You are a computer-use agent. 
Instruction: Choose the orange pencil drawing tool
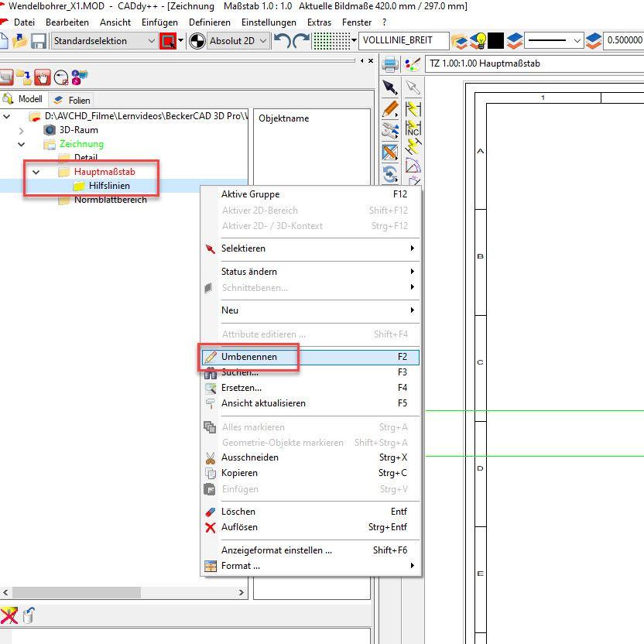pos(390,109)
